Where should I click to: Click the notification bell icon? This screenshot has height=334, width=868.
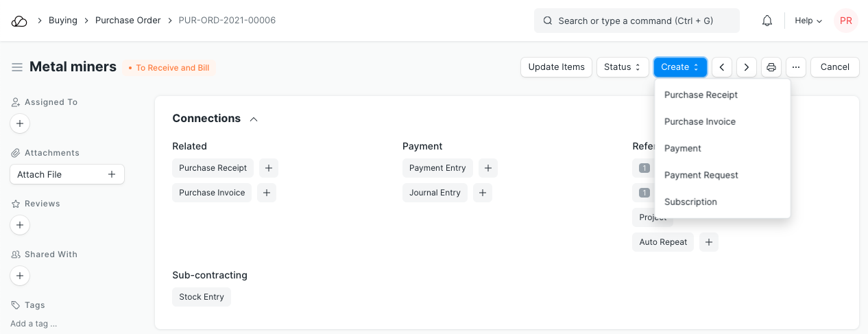tap(767, 21)
